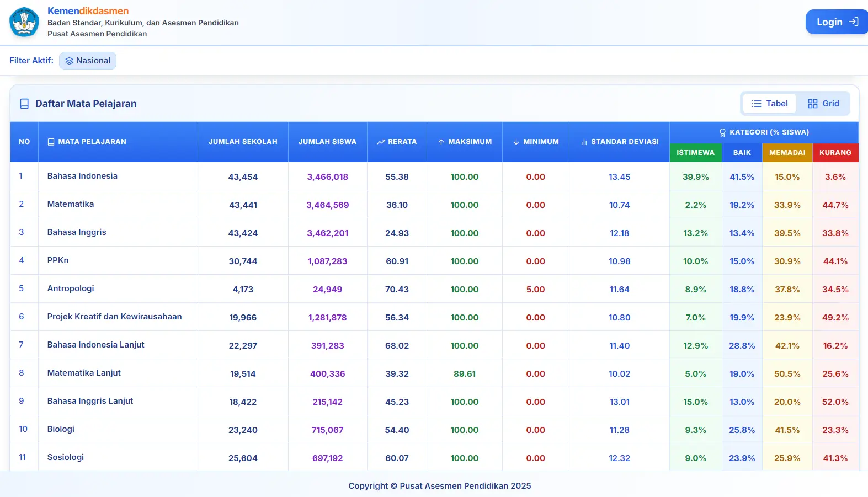Image resolution: width=868 pixels, height=497 pixels.
Task: Sort by the Jumlah Sekolah column header
Action: pyautogui.click(x=243, y=142)
